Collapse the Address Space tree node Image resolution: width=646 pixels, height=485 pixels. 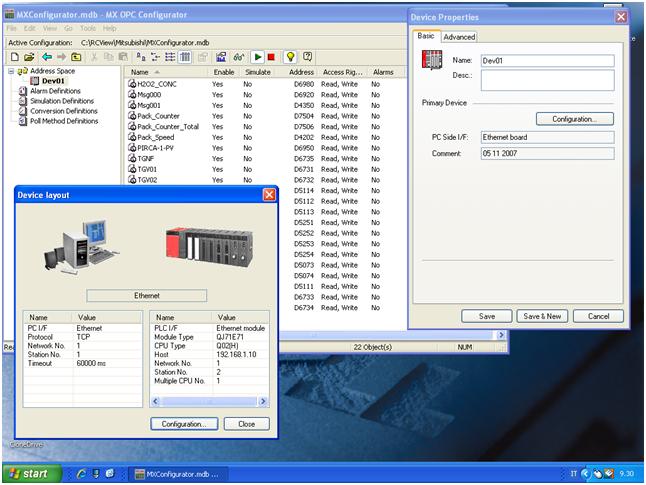(11, 71)
